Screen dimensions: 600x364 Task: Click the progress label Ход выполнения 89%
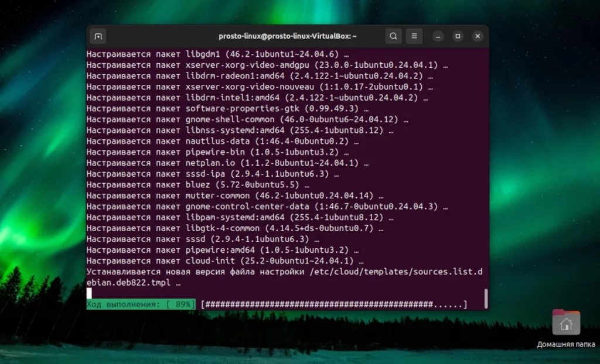pos(141,304)
